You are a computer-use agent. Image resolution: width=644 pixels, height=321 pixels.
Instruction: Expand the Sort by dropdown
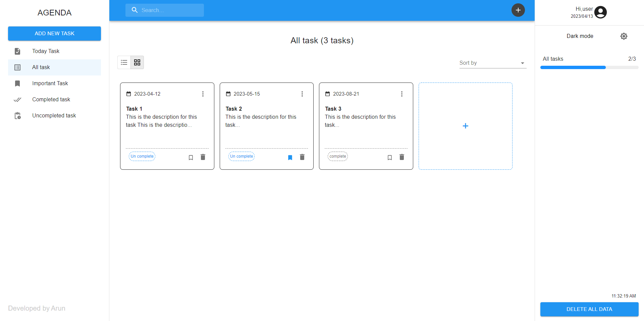[x=493, y=63]
